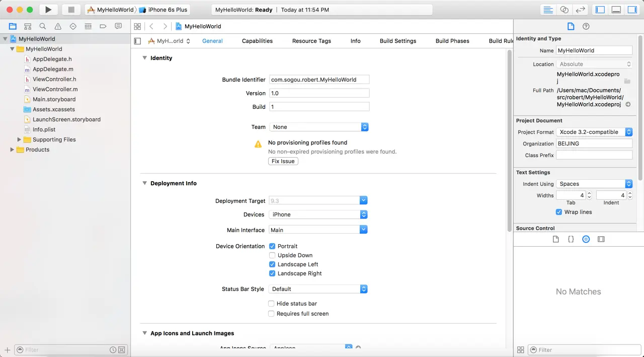Screen dimensions: 644x357
Task: Toggle the project and targets list sidebar
Action: point(138,41)
